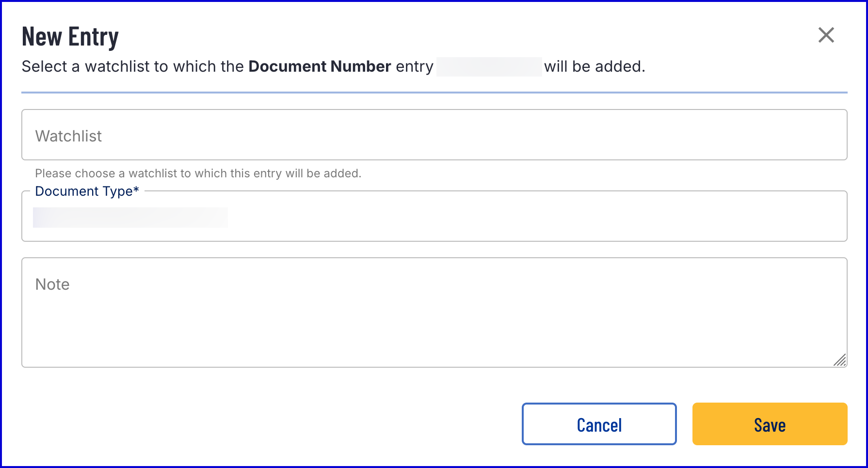Select the Document Type* floating label
The image size is (868, 468).
pos(84,191)
